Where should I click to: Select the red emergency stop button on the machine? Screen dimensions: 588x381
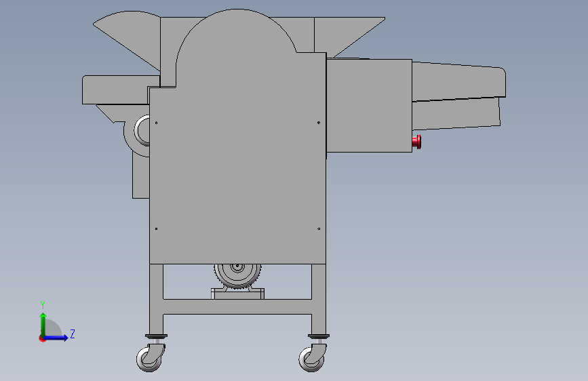pos(416,142)
